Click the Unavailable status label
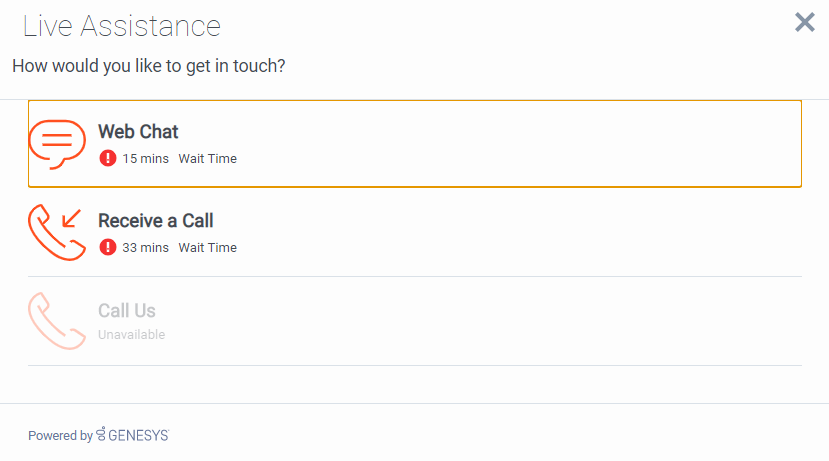829x461 pixels. [x=132, y=335]
